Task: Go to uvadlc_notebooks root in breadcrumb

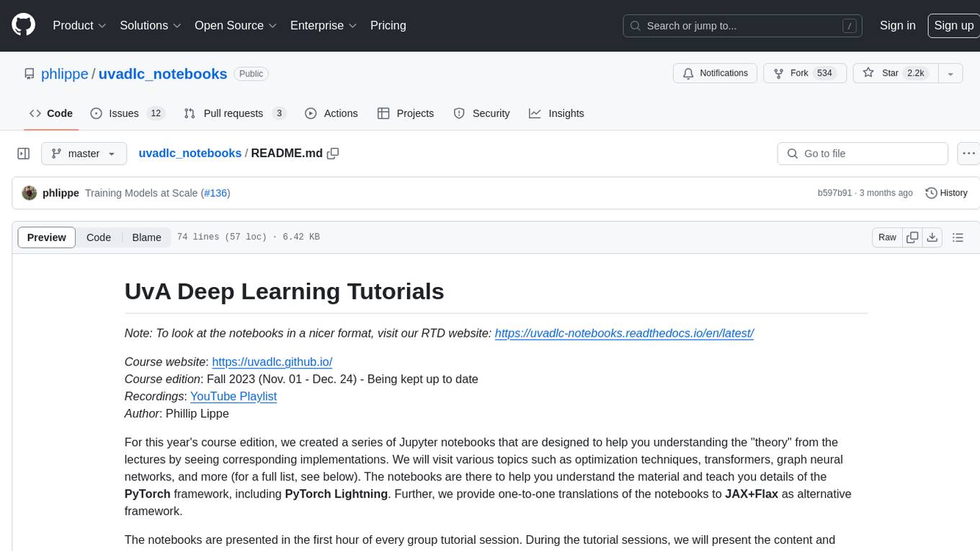Action: [190, 153]
